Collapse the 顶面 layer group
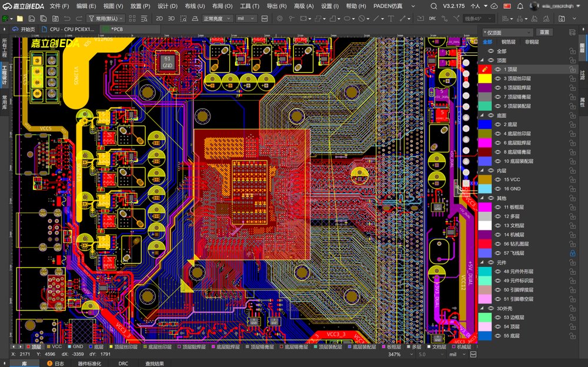The height and width of the screenshot is (367, 588). click(482, 60)
